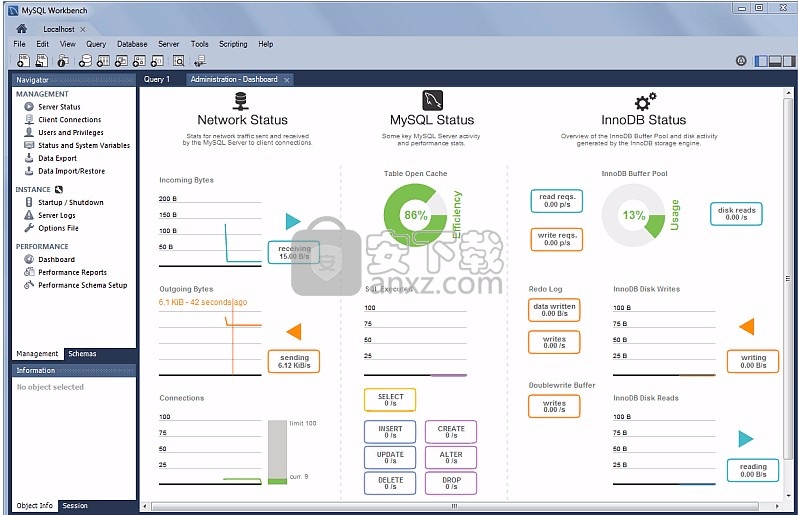Click the icon beside the INSTANCE heading
The image size is (798, 515).
click(x=59, y=189)
